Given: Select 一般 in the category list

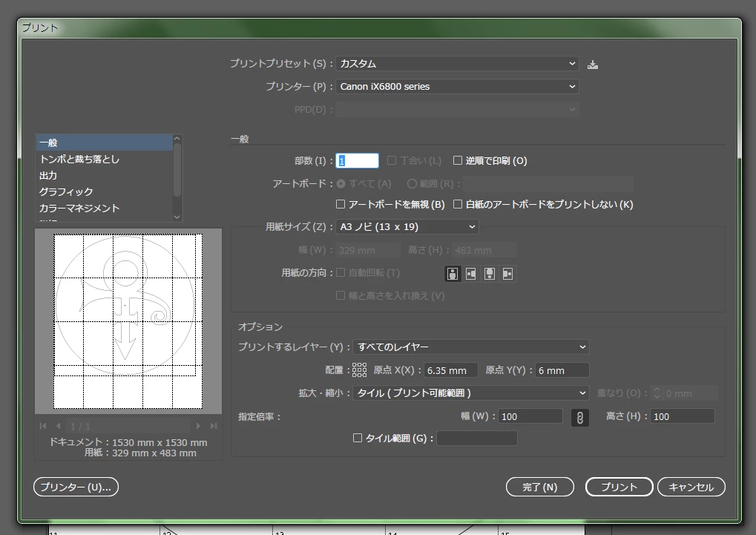Looking at the screenshot, I should [x=104, y=142].
